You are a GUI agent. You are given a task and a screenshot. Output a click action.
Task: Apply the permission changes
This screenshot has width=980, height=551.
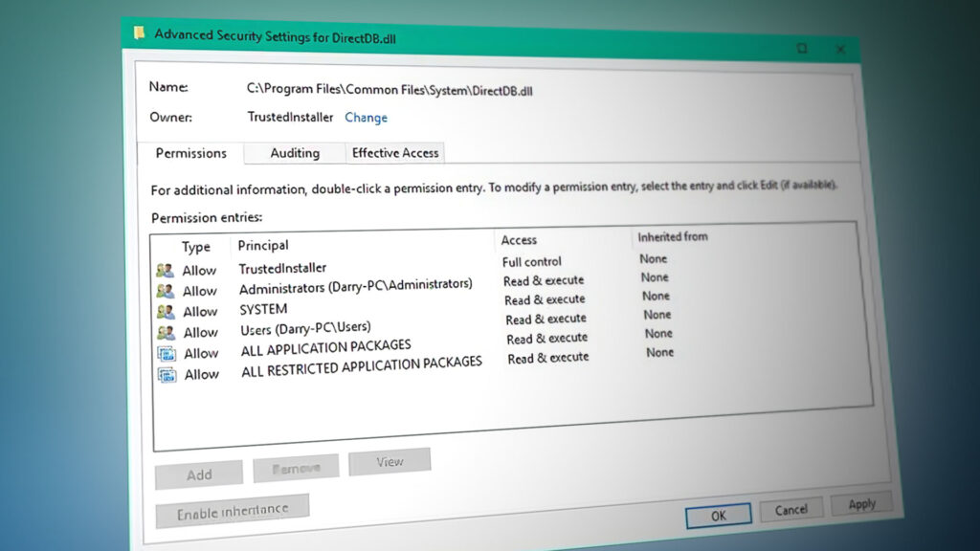pyautogui.click(x=861, y=504)
